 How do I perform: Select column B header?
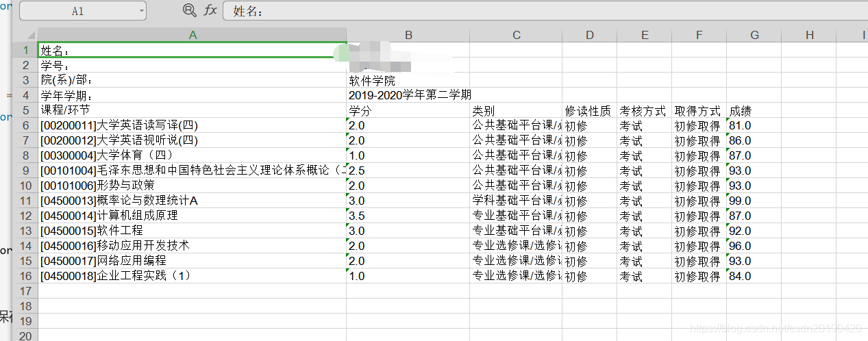coord(408,35)
